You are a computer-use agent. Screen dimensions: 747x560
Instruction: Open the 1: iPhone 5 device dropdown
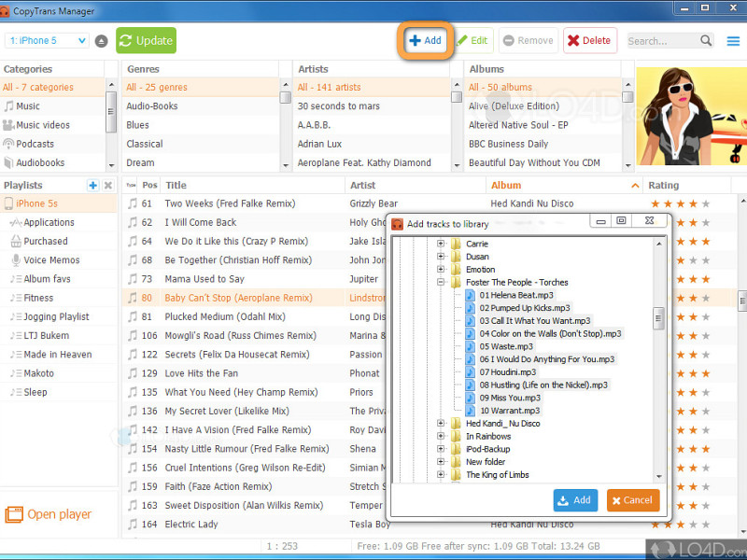point(47,40)
